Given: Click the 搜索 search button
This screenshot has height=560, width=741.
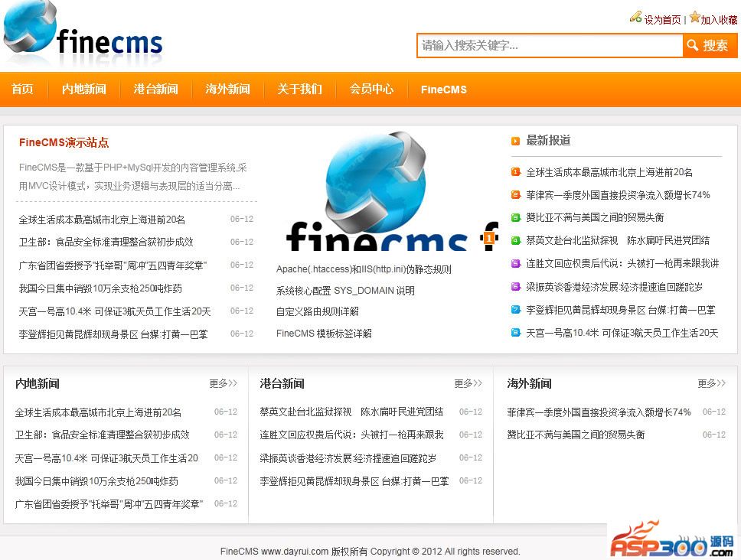Looking at the screenshot, I should click(710, 45).
